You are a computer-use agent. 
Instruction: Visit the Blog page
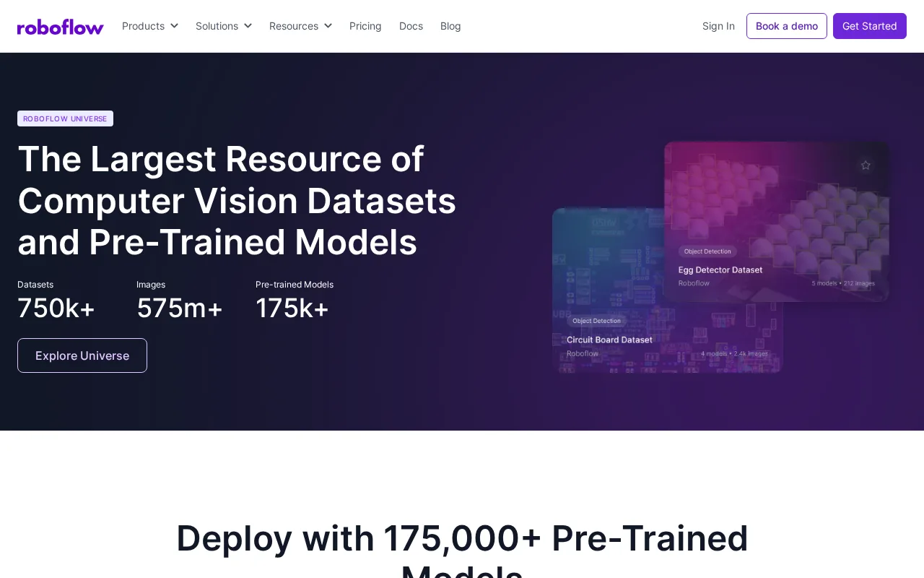[450, 26]
